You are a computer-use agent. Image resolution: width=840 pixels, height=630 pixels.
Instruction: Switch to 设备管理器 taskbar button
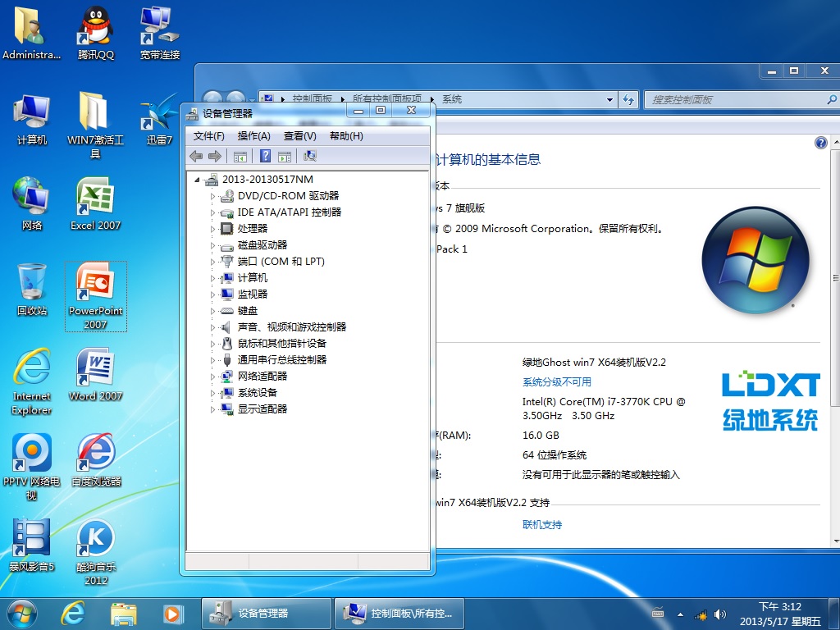(267, 614)
